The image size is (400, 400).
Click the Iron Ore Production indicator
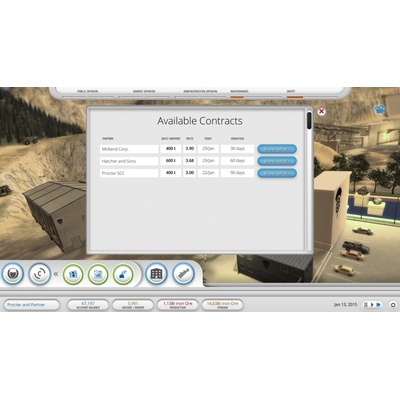(x=178, y=305)
